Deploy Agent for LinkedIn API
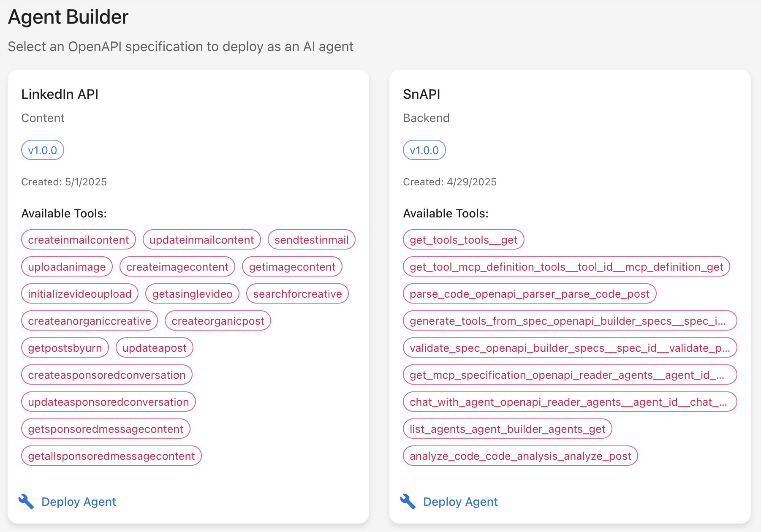761x532 pixels. click(x=79, y=502)
